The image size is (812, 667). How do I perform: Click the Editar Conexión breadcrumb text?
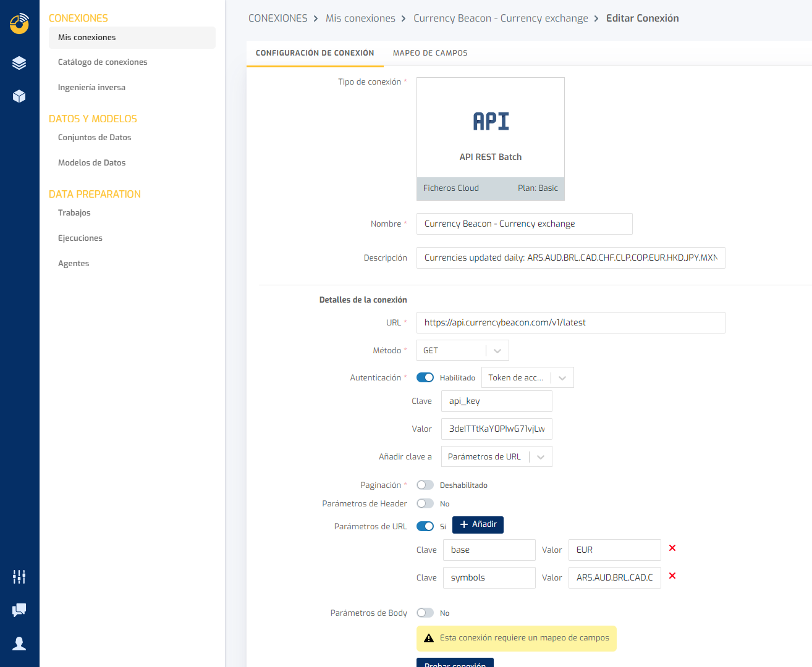point(642,18)
